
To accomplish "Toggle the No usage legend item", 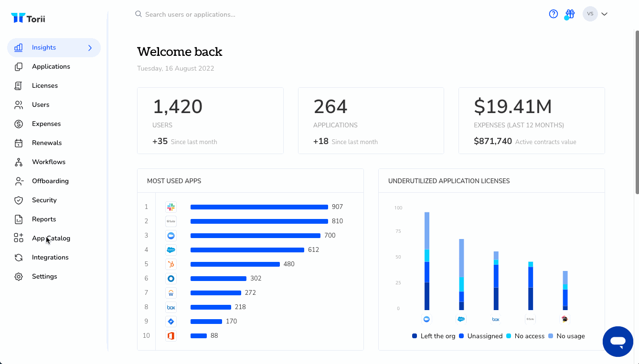I will coord(566,336).
